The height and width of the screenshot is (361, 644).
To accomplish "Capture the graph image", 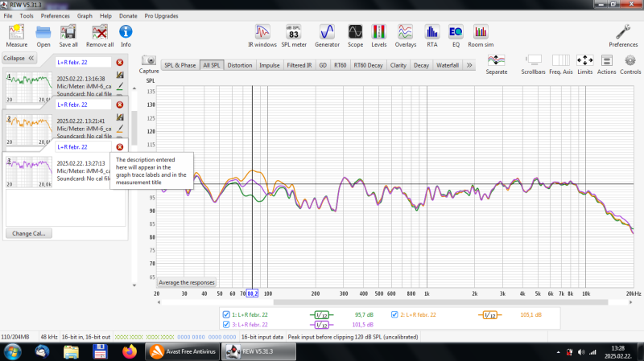I will tap(149, 64).
